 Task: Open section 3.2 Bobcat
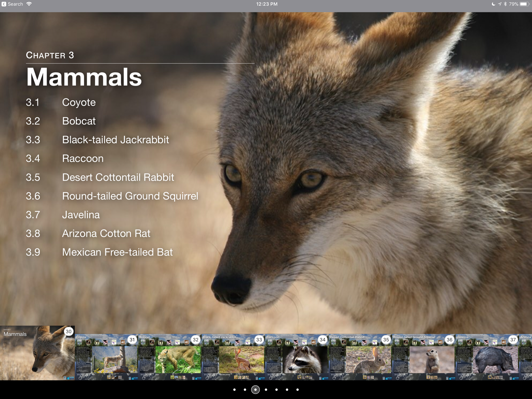coord(79,121)
